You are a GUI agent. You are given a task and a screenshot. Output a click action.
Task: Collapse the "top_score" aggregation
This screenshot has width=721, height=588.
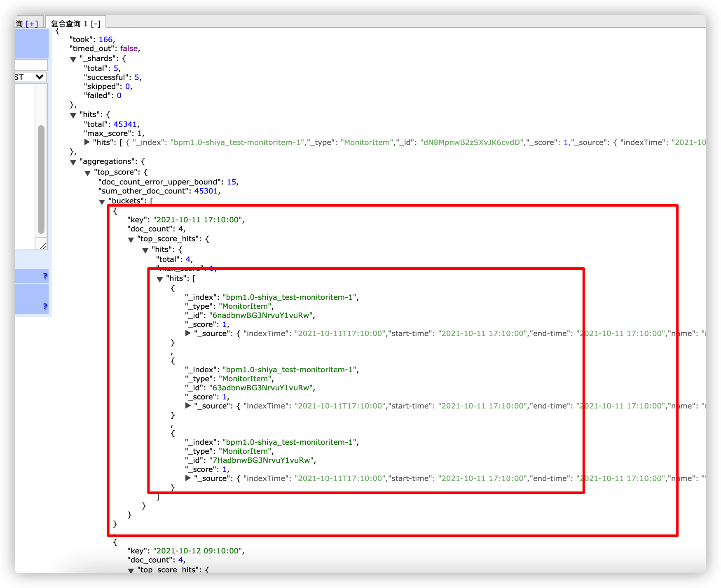(x=87, y=173)
